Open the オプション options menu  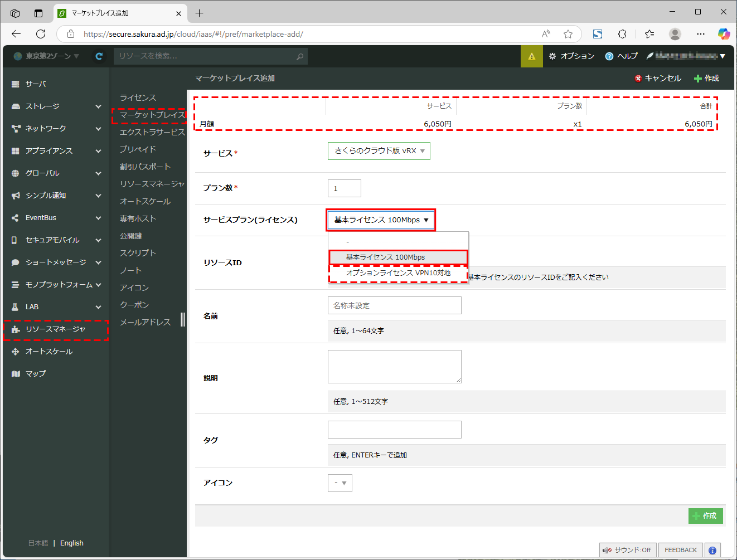(572, 56)
